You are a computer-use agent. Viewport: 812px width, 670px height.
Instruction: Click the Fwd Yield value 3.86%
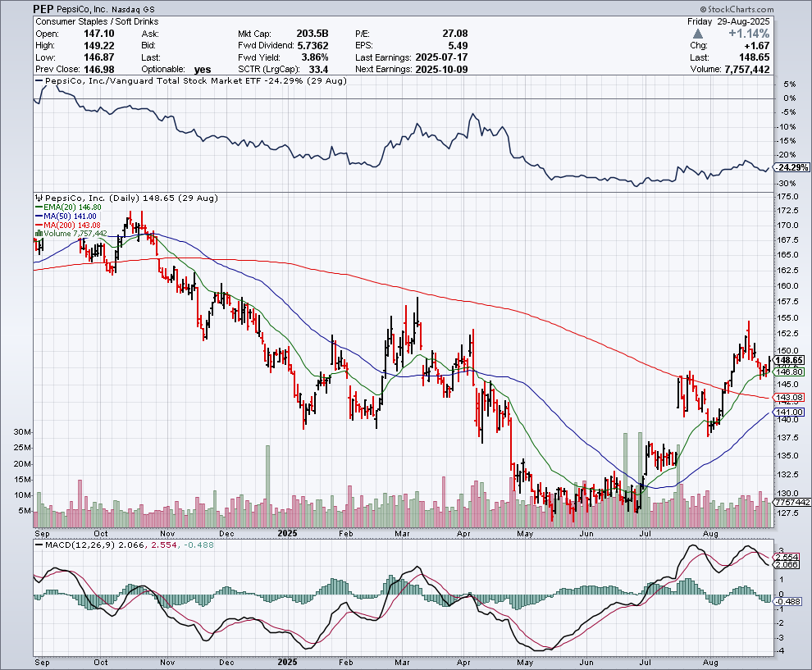click(x=313, y=57)
